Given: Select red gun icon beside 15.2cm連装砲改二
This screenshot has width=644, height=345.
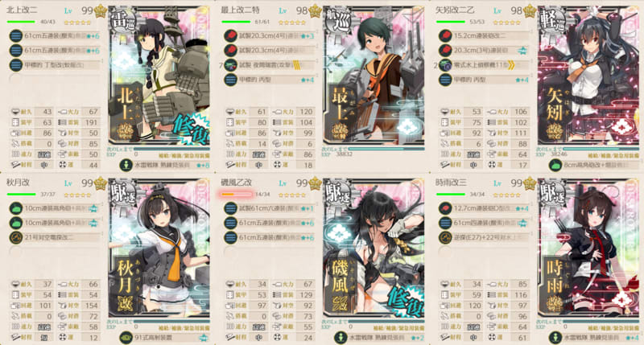Looking at the screenshot, I should pos(445,36).
